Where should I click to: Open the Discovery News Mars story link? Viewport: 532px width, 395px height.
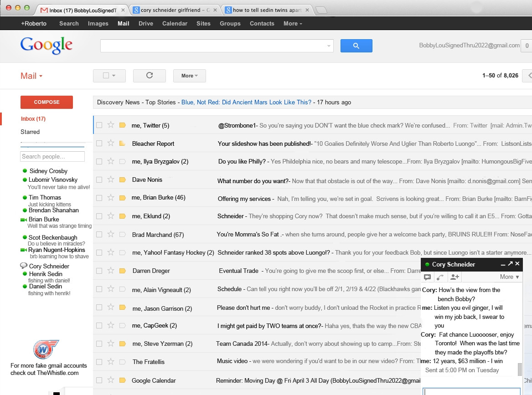click(246, 103)
